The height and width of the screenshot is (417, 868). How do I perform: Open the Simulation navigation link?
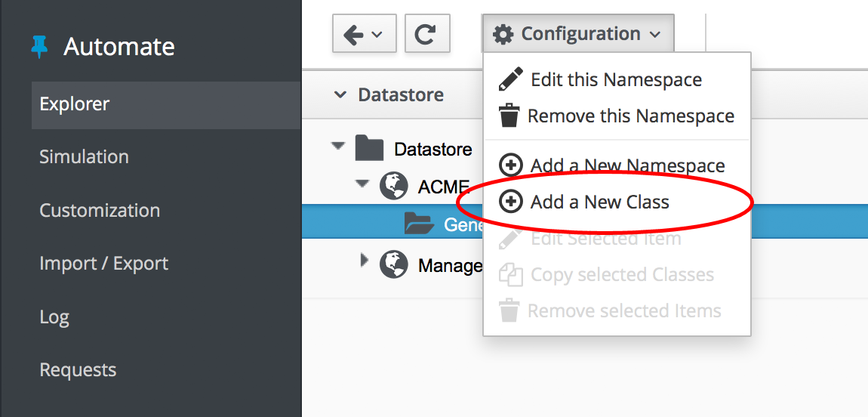tap(84, 157)
